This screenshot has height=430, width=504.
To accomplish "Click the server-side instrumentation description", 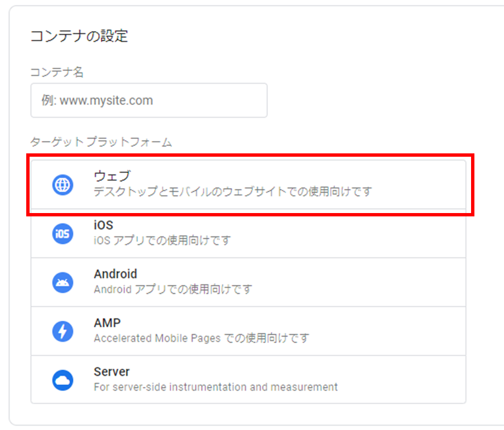I will 215,387.
